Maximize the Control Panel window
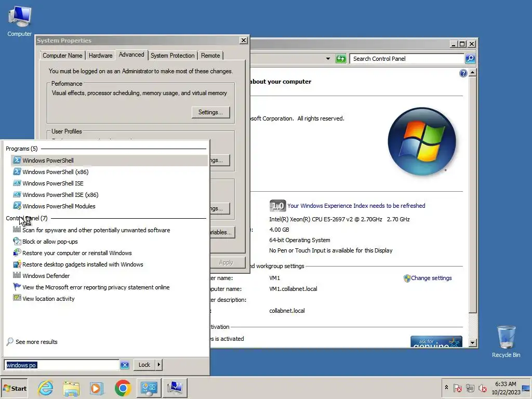This screenshot has width=532, height=399. (x=462, y=44)
